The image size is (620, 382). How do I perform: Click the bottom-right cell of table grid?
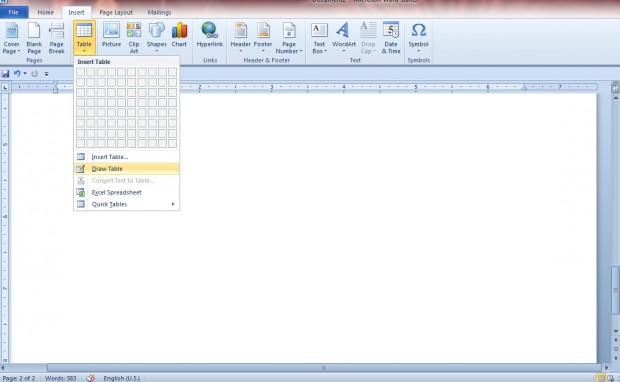(x=172, y=144)
